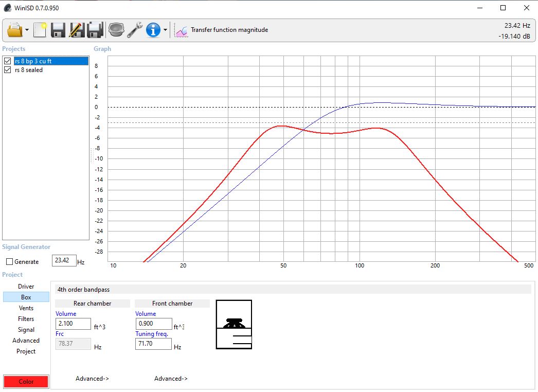Image resolution: width=538 pixels, height=392 pixels.
Task: Click the bandpass box diagram image
Action: click(x=234, y=325)
